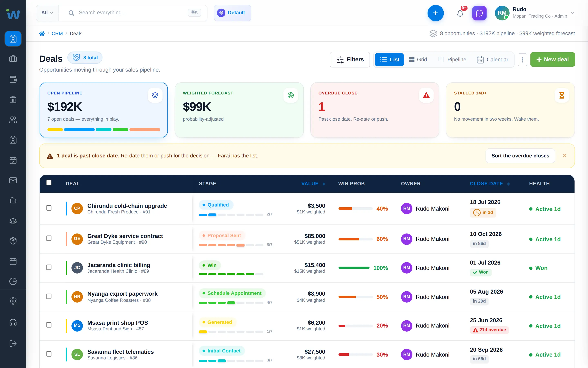588x368 pixels.
Task: Switch to Grid view
Action: tap(418, 60)
